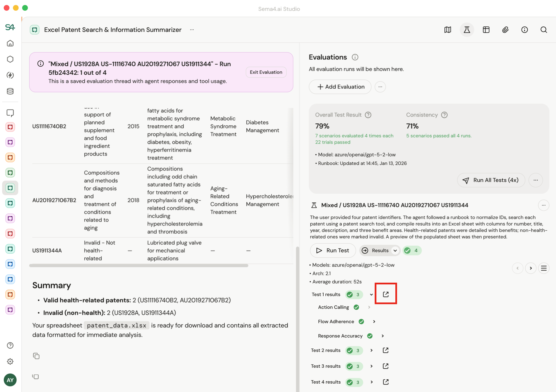Expand Response Accuracy details
This screenshot has width=556, height=392.
382,336
